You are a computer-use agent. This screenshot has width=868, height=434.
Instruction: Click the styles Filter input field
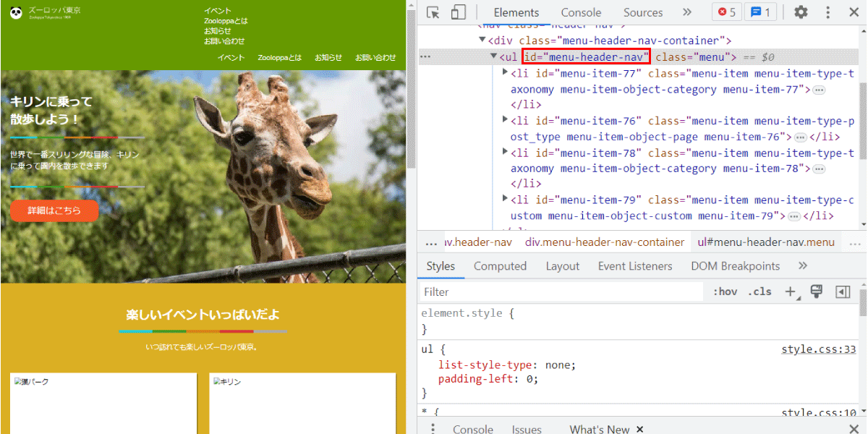coord(561,292)
